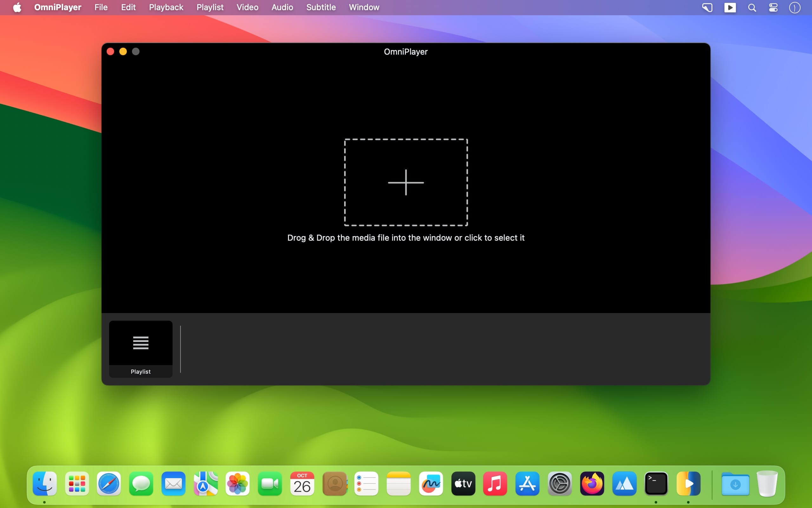Open Music from the Dock
This screenshot has height=508, width=812.
[495, 484]
